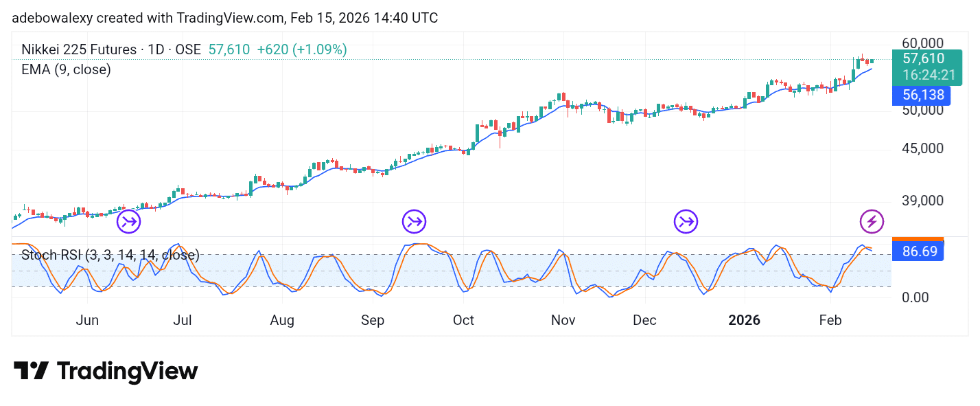Select the green 57,610 price label
This screenshot has height=406, width=980.
922,59
